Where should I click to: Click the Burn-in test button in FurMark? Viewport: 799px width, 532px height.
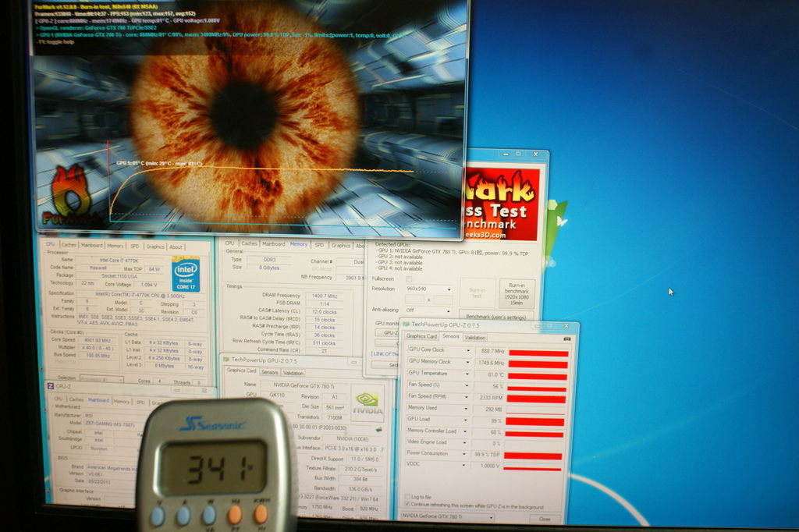[x=478, y=293]
